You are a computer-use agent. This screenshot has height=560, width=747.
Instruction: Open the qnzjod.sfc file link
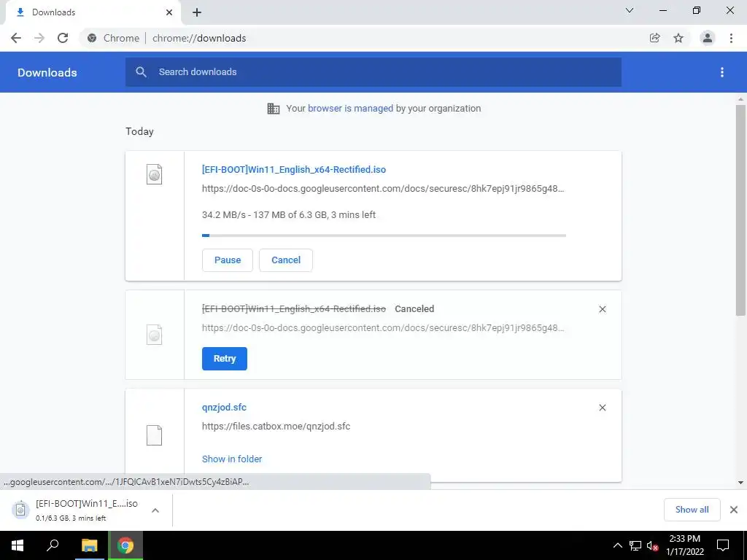coord(224,407)
